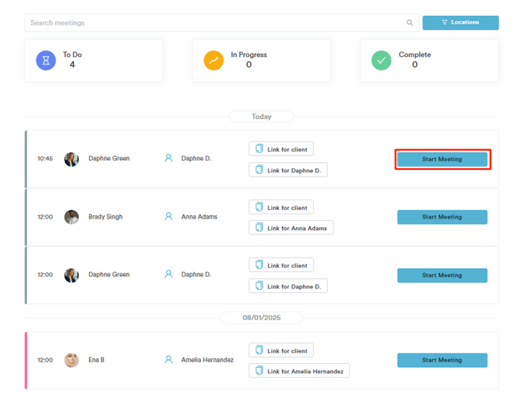Click the funnel icon in Locations button
The width and height of the screenshot is (532, 406).
445,22
